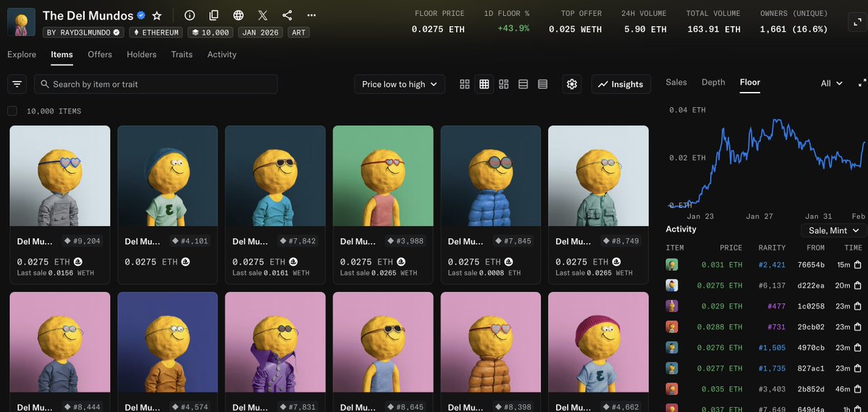Open the collection's X profile icon
This screenshot has height=412, width=868.
[x=262, y=15]
